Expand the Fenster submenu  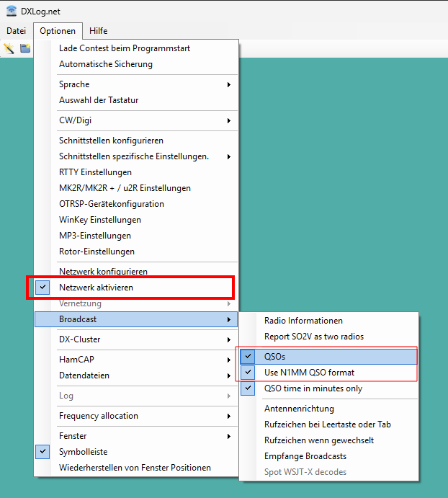coord(73,436)
